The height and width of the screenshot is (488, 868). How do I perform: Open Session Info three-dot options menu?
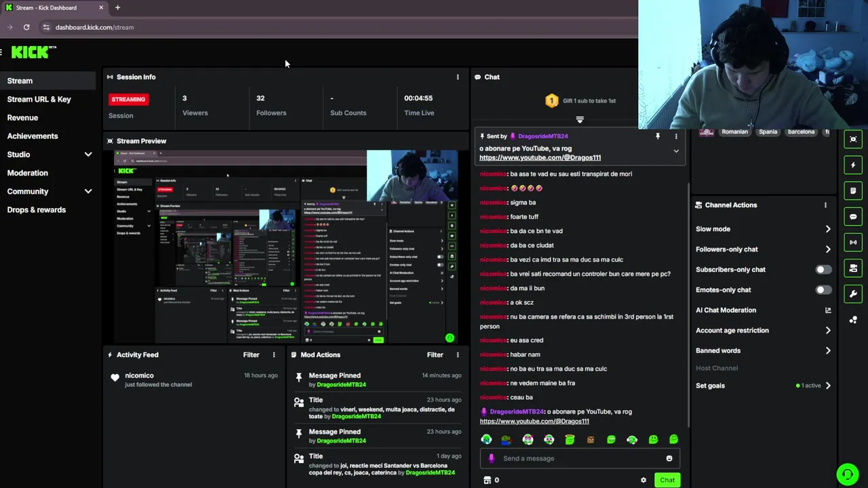[458, 77]
